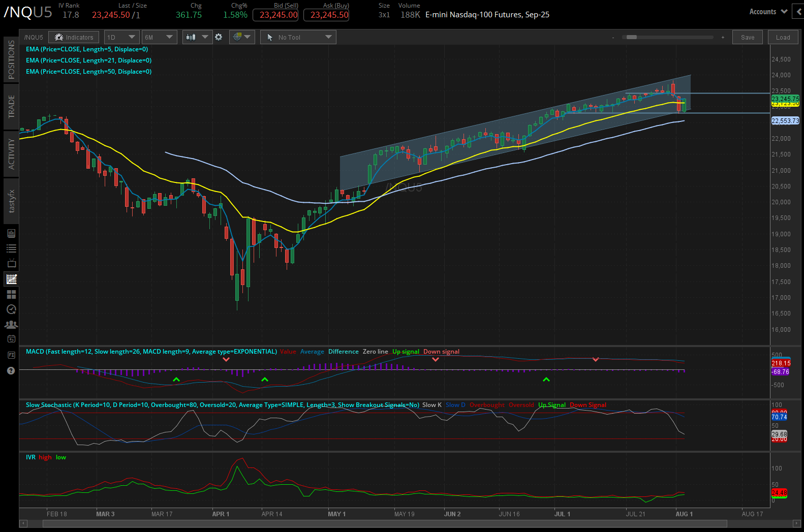Click the /NQU5 symbol in header
This screenshot has width=804, height=532.
(28, 12)
